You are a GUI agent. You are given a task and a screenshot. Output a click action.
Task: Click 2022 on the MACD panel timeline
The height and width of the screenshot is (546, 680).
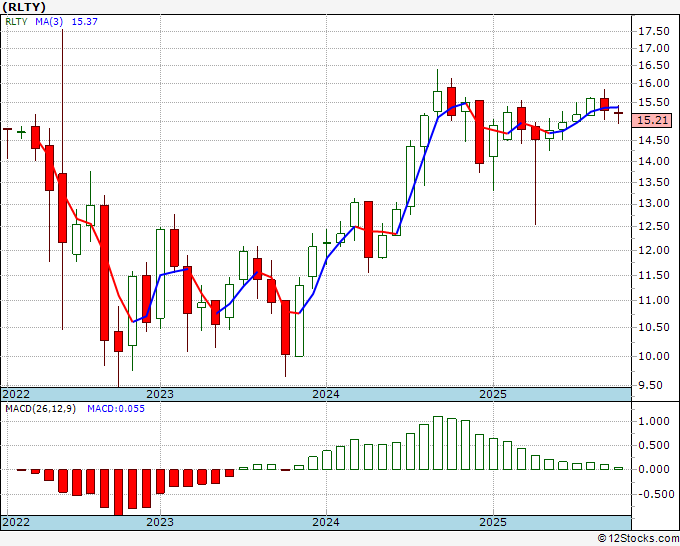pyautogui.click(x=16, y=522)
